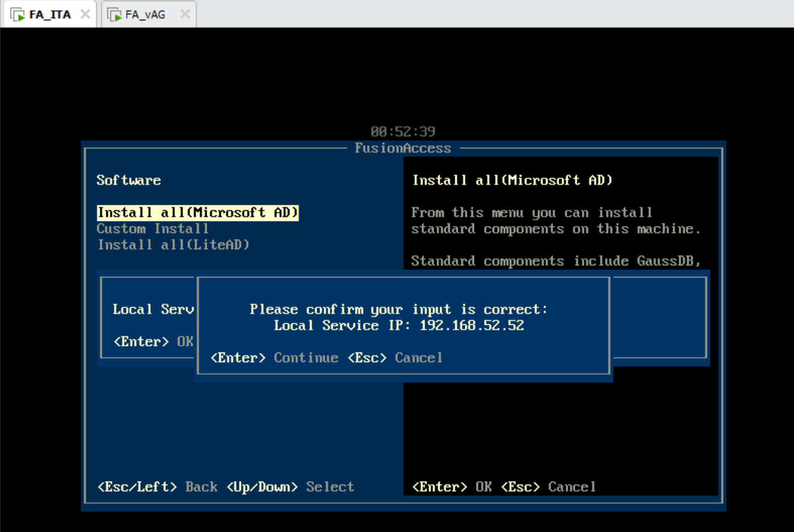Click the 'Standard components include GaussDB' line

556,261
